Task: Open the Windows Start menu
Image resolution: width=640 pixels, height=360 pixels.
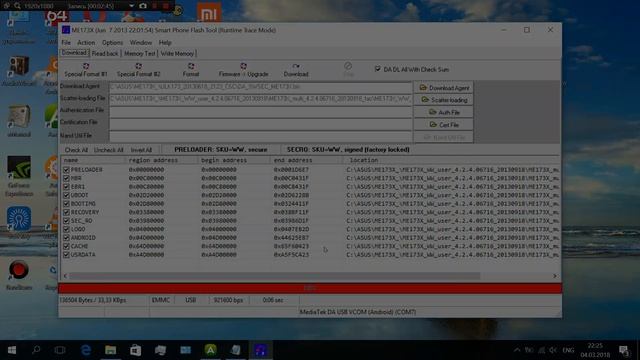Action: click(12, 350)
